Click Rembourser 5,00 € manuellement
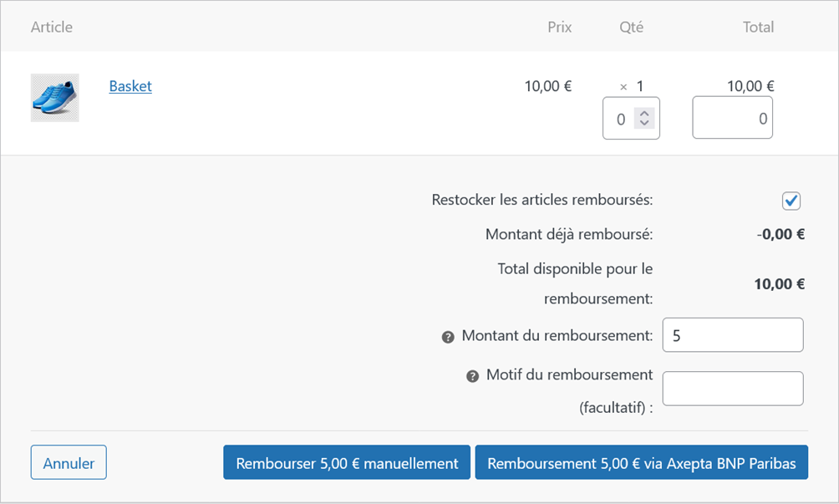 coord(347,463)
